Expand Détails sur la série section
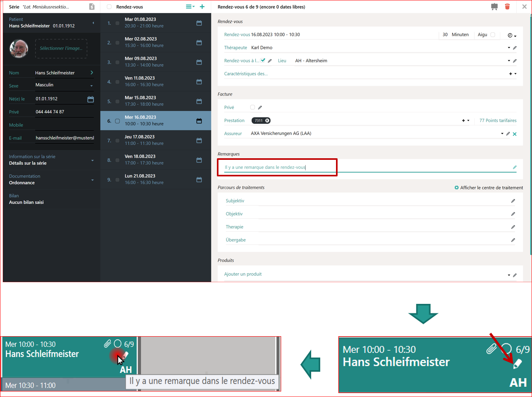The image size is (532, 397). pos(92,160)
